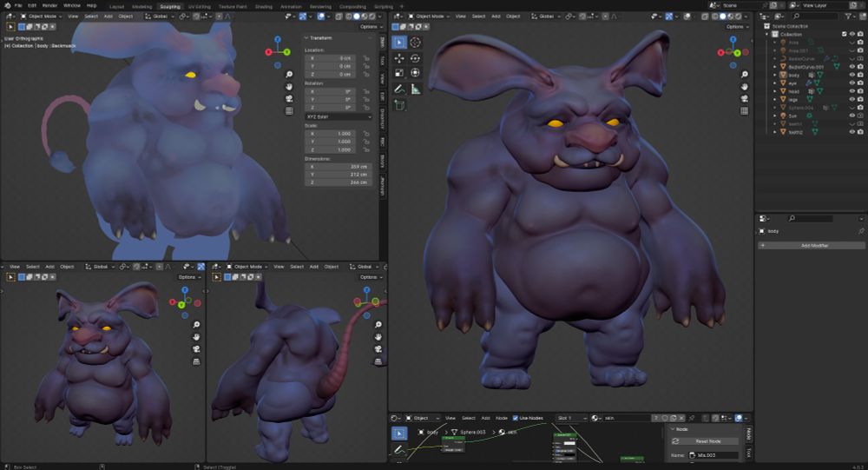Viewport: 868px width, 470px height.
Task: Click the pin icon in node editor header
Action: point(692,418)
